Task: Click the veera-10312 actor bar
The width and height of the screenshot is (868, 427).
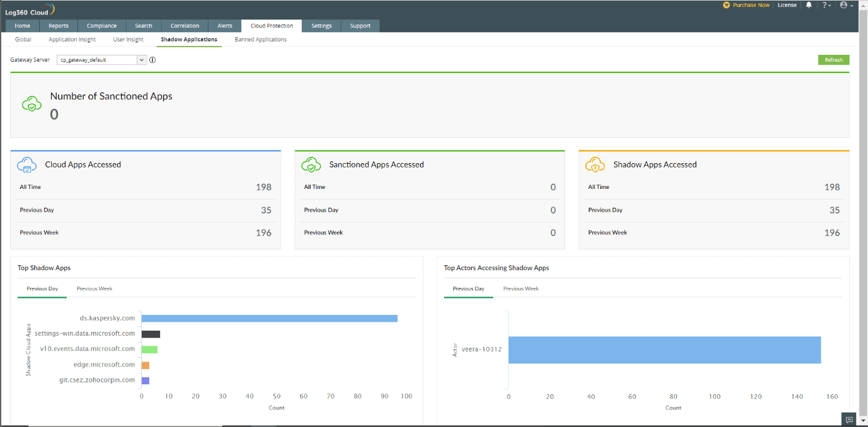Action: 665,350
